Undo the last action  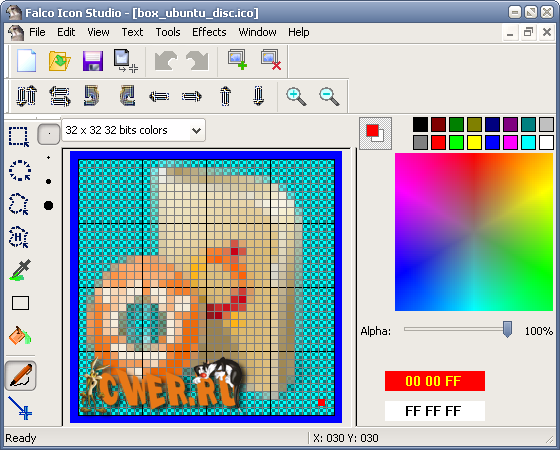point(166,60)
